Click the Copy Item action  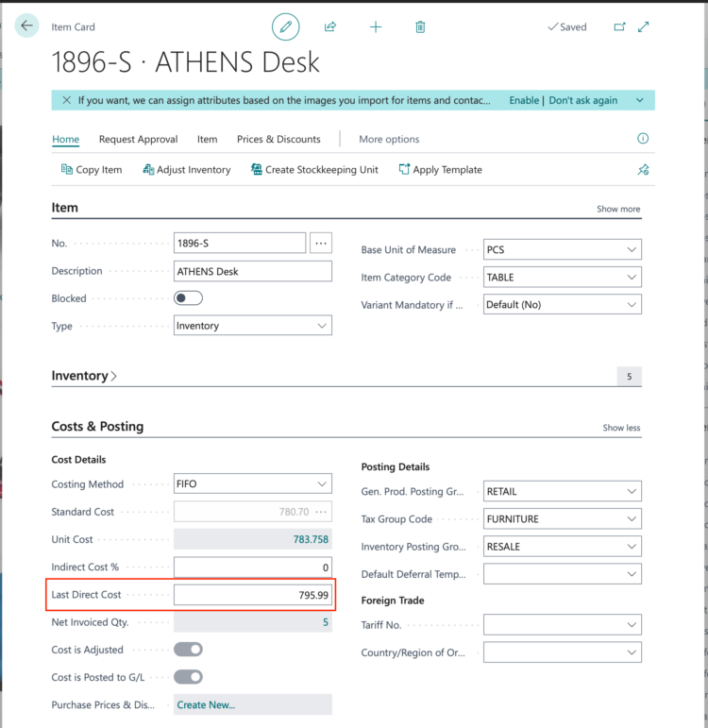click(x=92, y=169)
